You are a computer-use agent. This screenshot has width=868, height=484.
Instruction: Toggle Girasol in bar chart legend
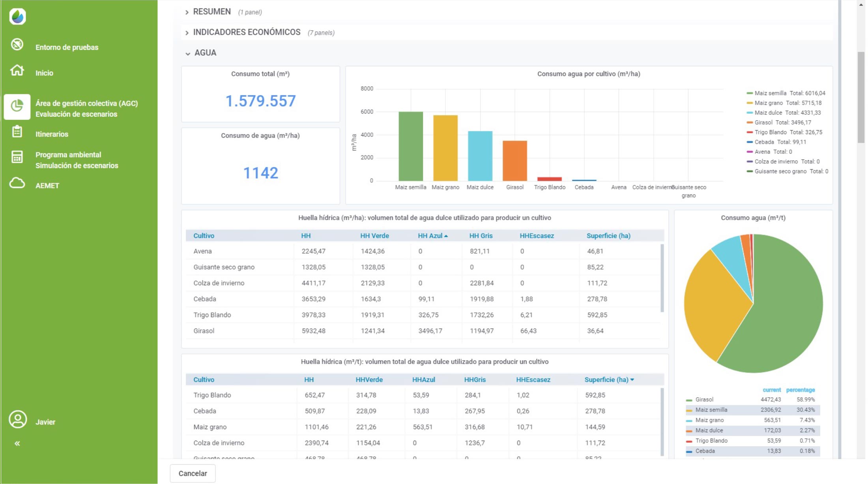(x=779, y=122)
